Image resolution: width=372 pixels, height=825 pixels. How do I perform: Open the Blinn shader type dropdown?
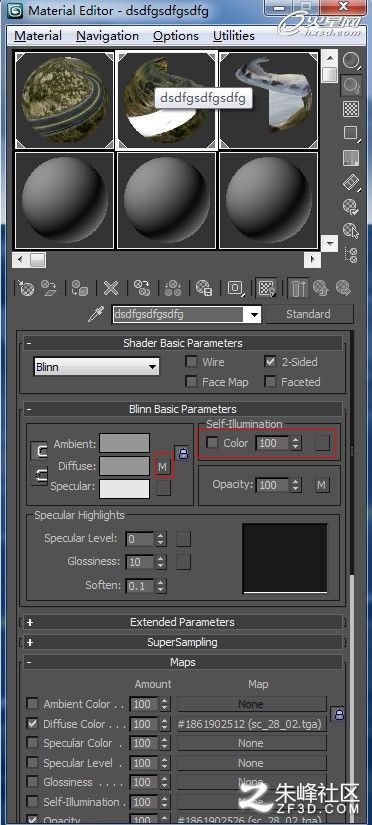pos(96,367)
